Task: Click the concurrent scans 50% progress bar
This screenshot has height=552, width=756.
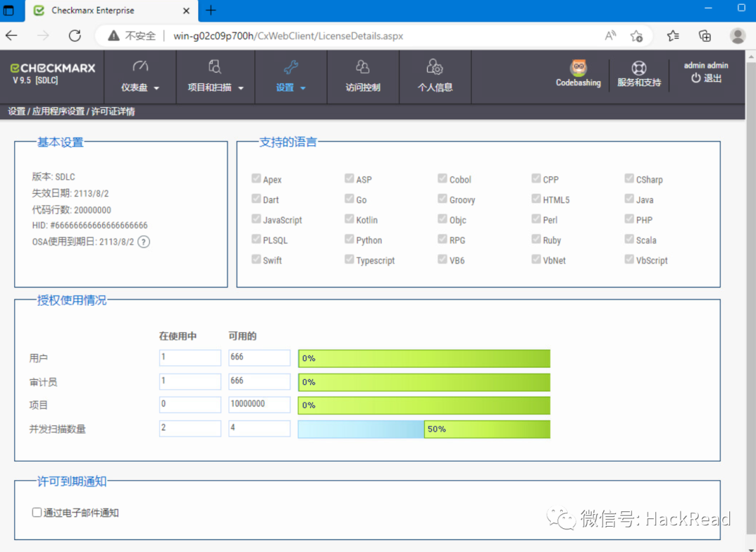Action: [423, 429]
